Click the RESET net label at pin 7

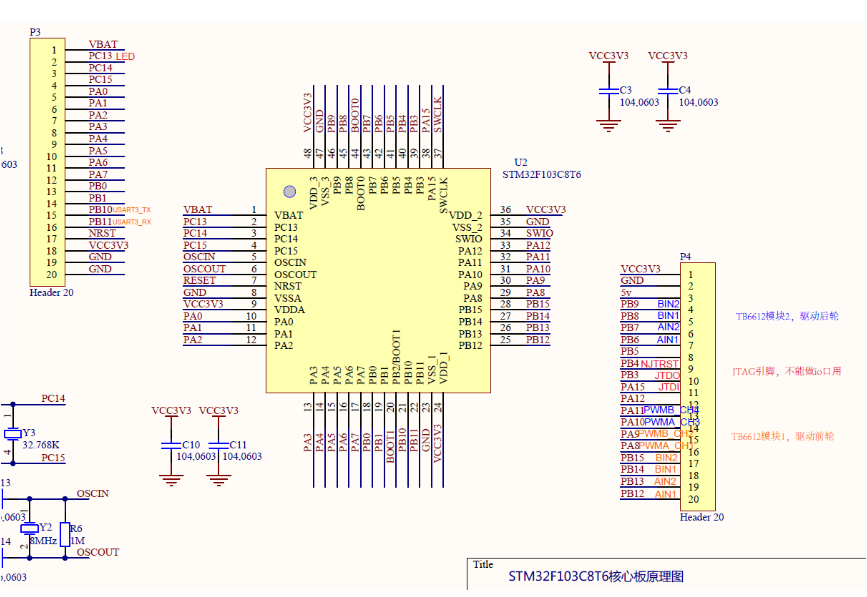(x=200, y=281)
